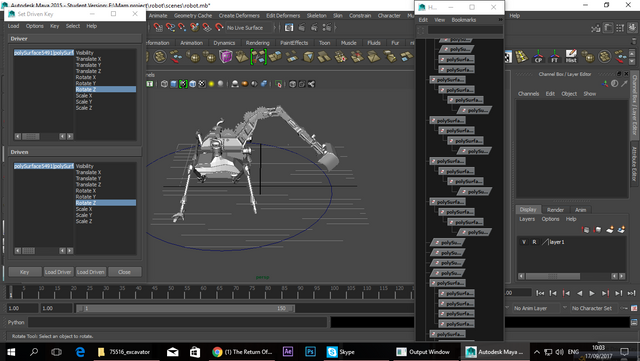Click the orange sphere viewport icon
The image size is (640, 361).
[x=244, y=84]
